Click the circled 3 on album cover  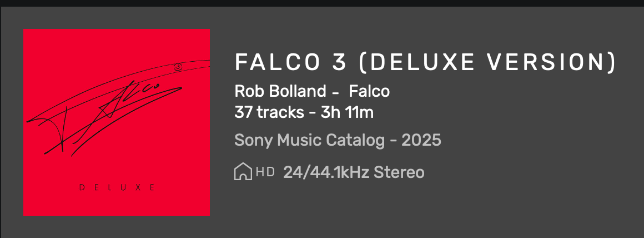[x=178, y=67]
